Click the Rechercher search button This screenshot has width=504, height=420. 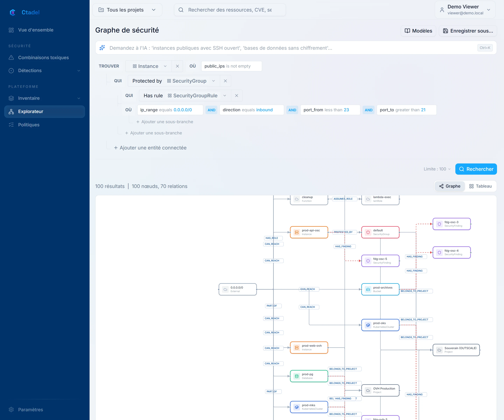476,169
